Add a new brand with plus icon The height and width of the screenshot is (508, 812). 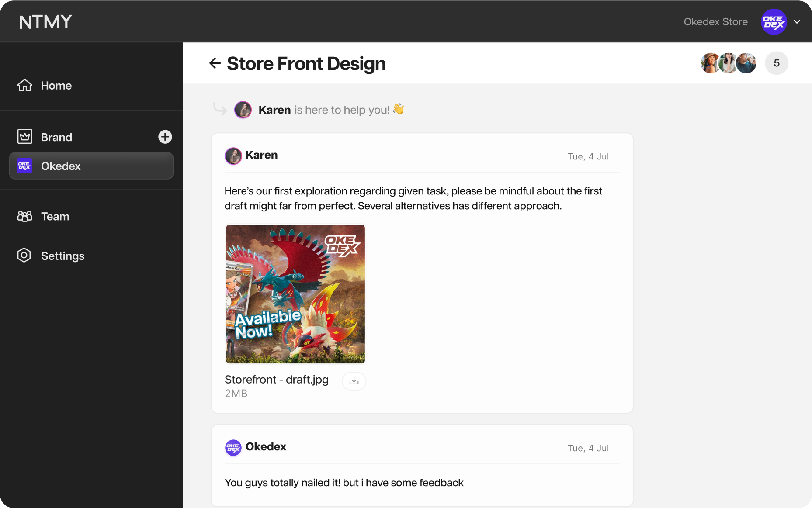pos(165,137)
